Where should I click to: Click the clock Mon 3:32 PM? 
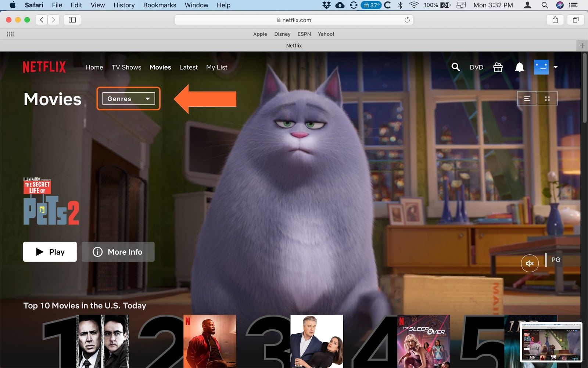coord(493,5)
